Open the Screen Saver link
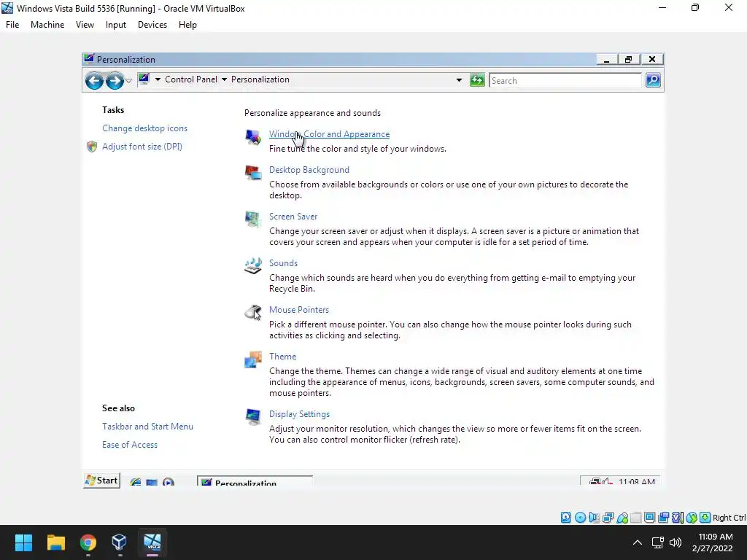Image resolution: width=747 pixels, height=560 pixels. [x=293, y=217]
